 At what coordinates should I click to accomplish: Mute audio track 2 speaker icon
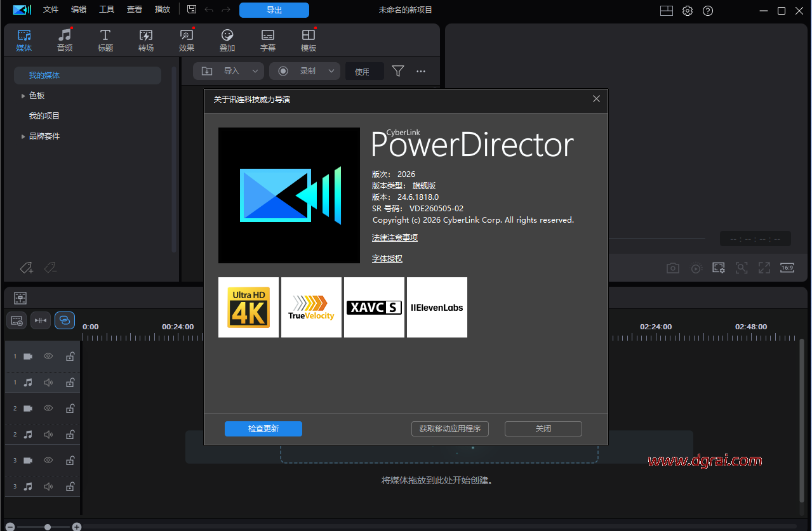[48, 435]
